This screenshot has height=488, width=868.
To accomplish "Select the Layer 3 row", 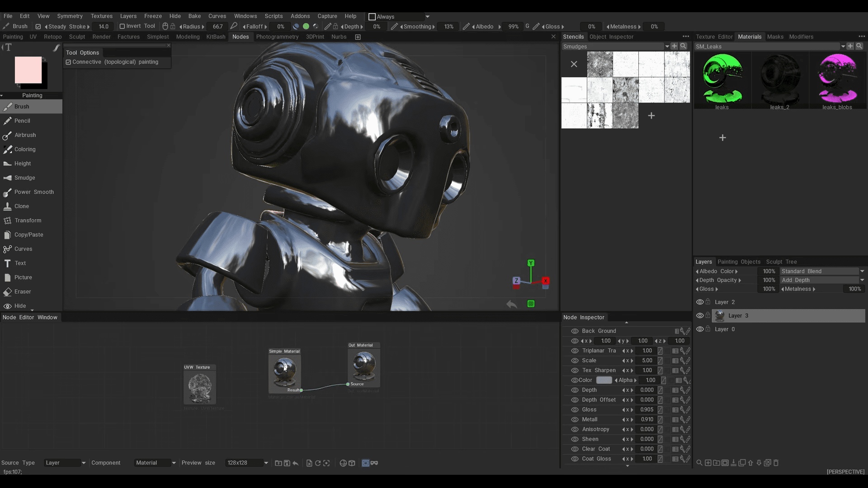I will 788,315.
